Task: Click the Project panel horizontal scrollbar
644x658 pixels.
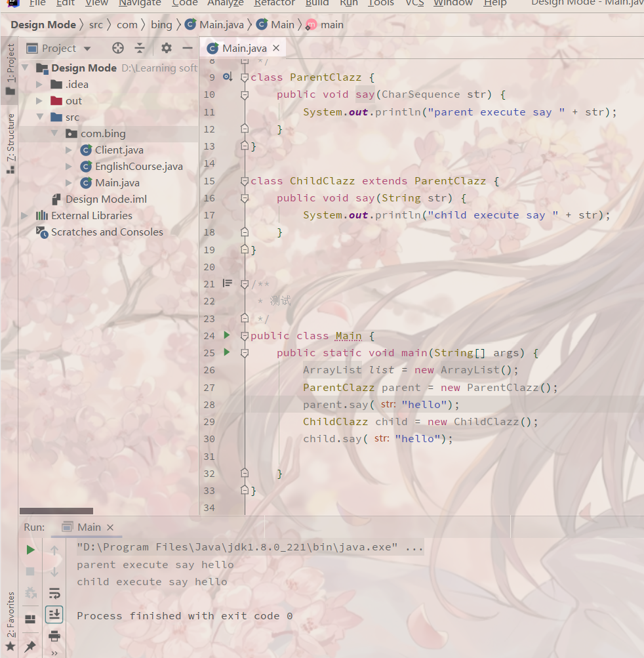Action: [56, 510]
